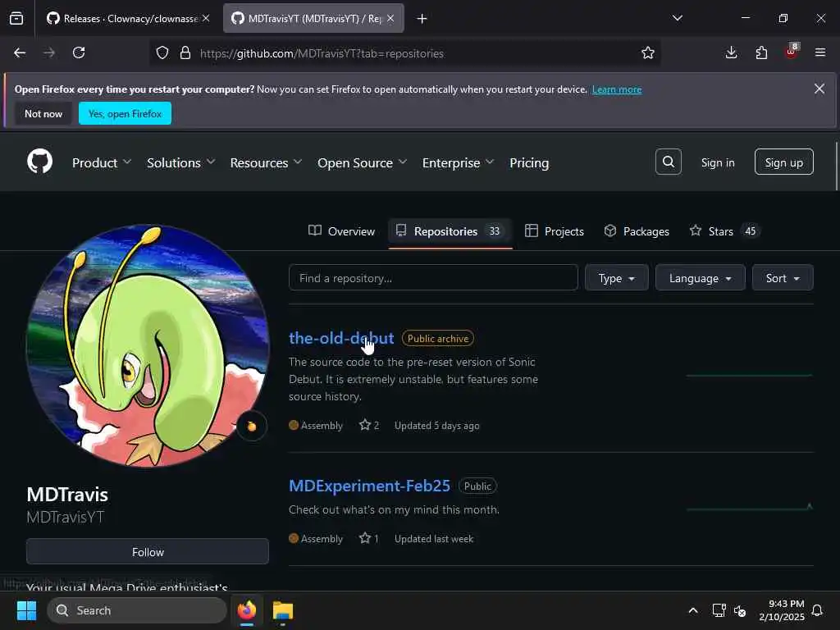Click the uBlock extension icon with badge
Screen dimensions: 840x630
(x=792, y=52)
